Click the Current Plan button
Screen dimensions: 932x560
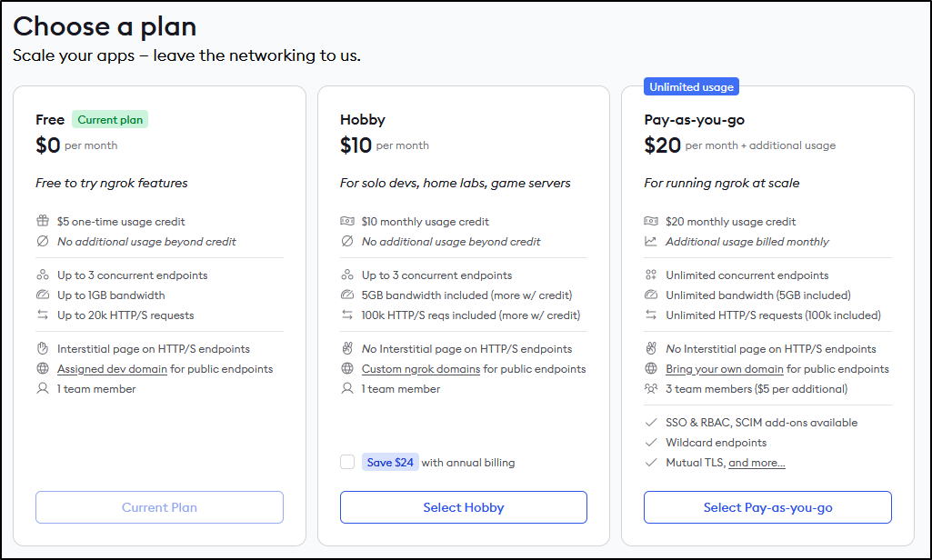click(159, 507)
